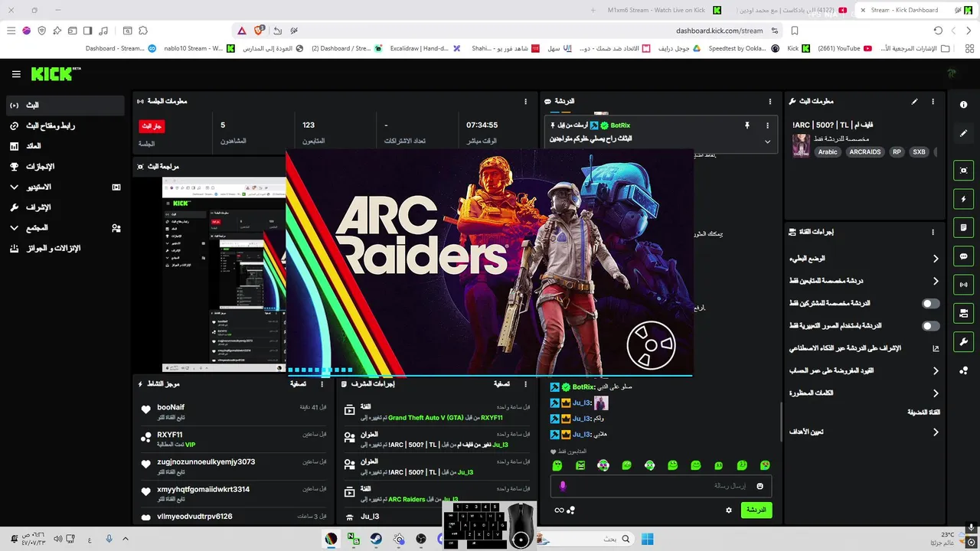This screenshot has width=980, height=551.
Task: Click moderator actions filter button
Action: [501, 384]
